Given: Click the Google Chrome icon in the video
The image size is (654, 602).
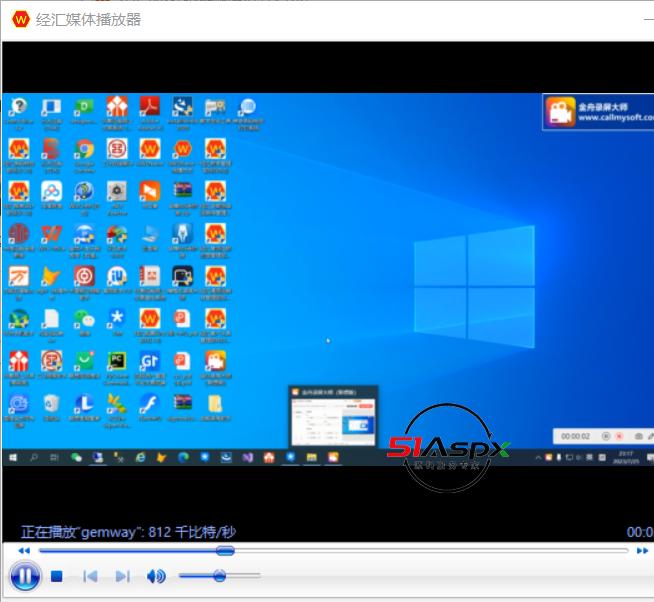Looking at the screenshot, I should point(84,149).
